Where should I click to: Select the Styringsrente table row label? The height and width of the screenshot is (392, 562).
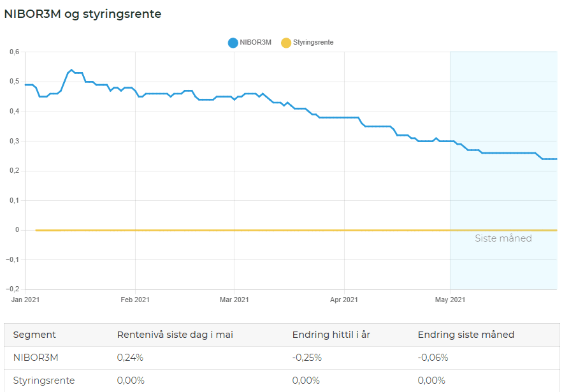[44, 381]
